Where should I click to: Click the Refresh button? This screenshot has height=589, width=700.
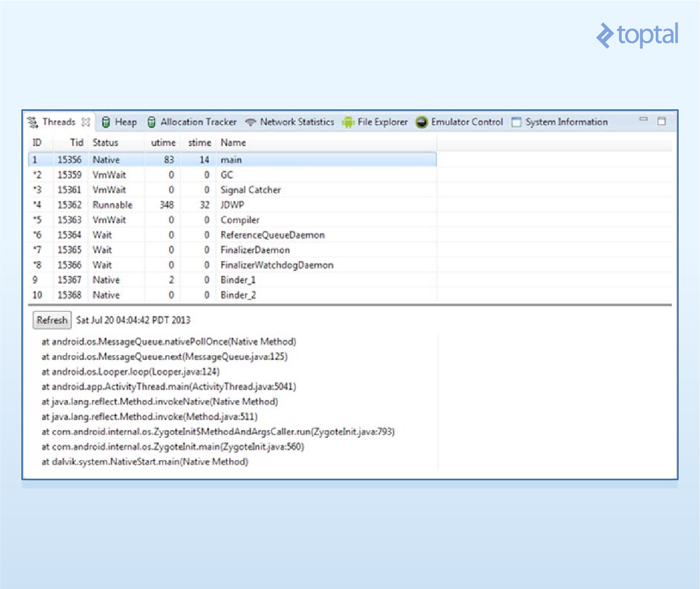click(52, 320)
